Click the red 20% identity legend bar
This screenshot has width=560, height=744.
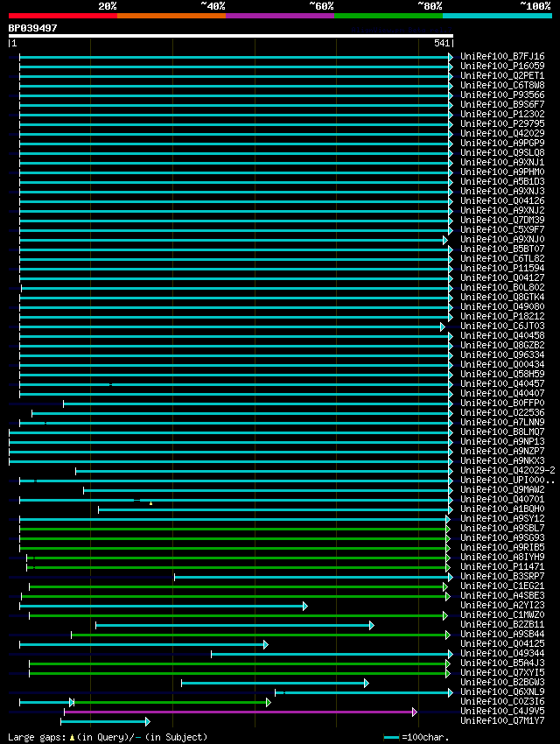(63, 16)
